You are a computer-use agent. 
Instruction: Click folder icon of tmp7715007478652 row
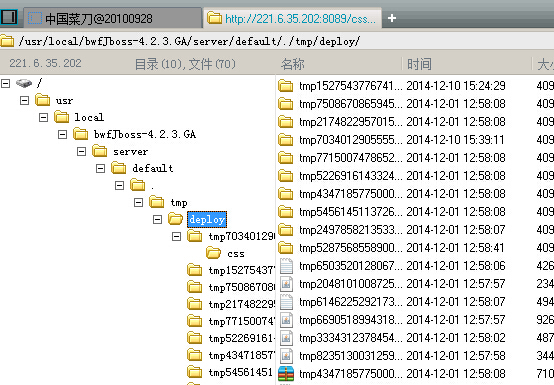285,158
